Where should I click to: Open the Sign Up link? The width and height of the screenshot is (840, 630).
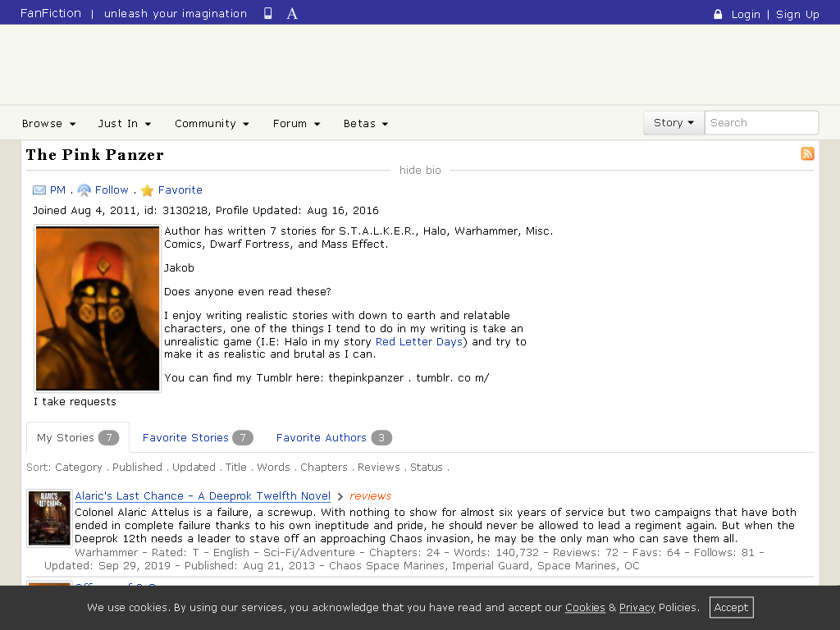coord(797,15)
